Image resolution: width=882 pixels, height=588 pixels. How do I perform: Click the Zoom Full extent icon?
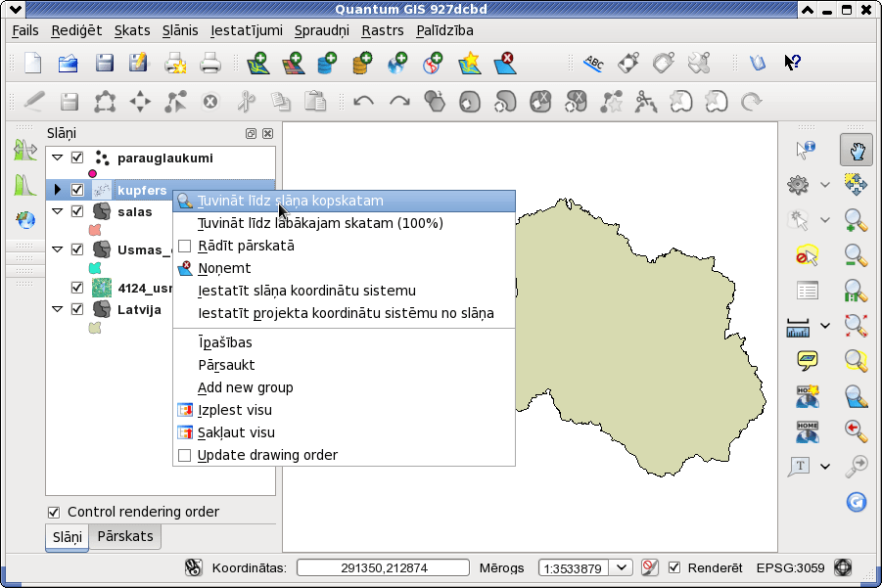pos(856,326)
